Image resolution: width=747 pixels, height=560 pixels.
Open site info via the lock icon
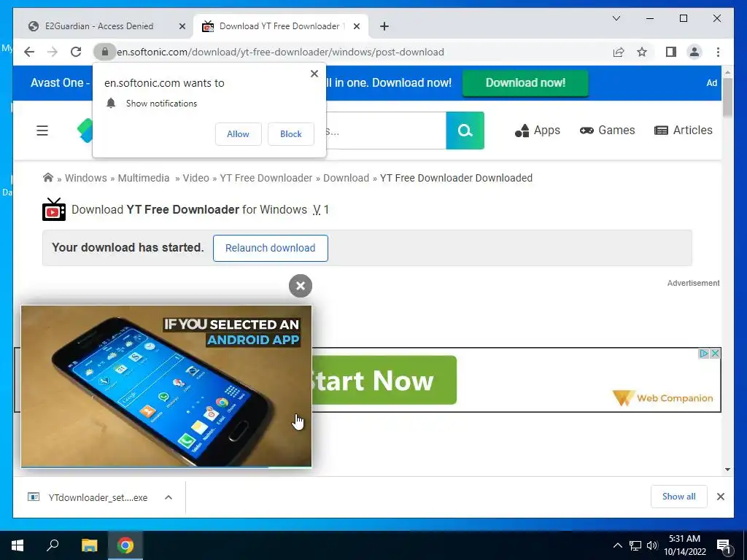tap(105, 52)
